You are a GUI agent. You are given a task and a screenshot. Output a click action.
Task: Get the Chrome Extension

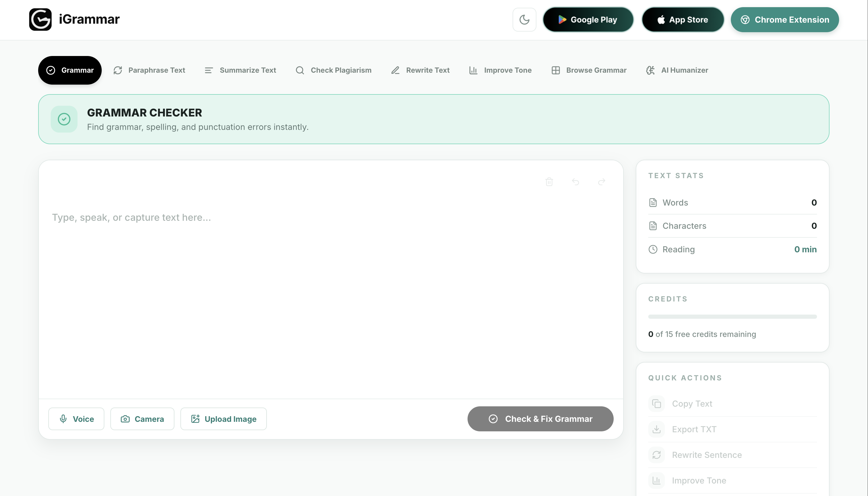coord(785,19)
